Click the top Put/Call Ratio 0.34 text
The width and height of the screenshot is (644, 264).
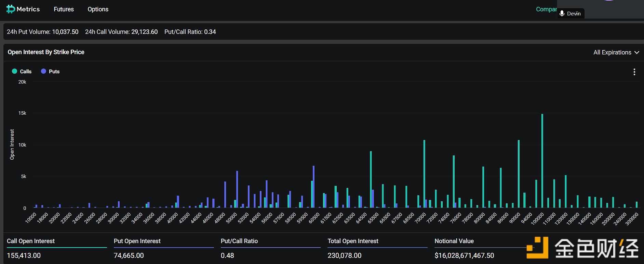click(x=190, y=32)
